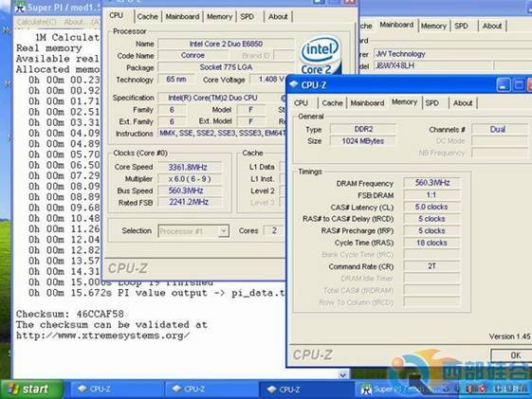Click the Cores value "2"
The height and width of the screenshot is (399, 532).
pos(274,231)
